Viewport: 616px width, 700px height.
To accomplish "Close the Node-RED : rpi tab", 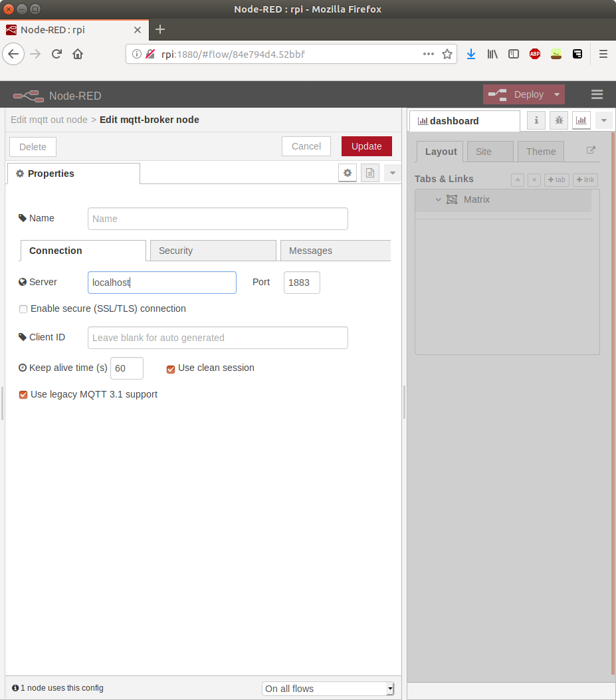I will [x=138, y=30].
